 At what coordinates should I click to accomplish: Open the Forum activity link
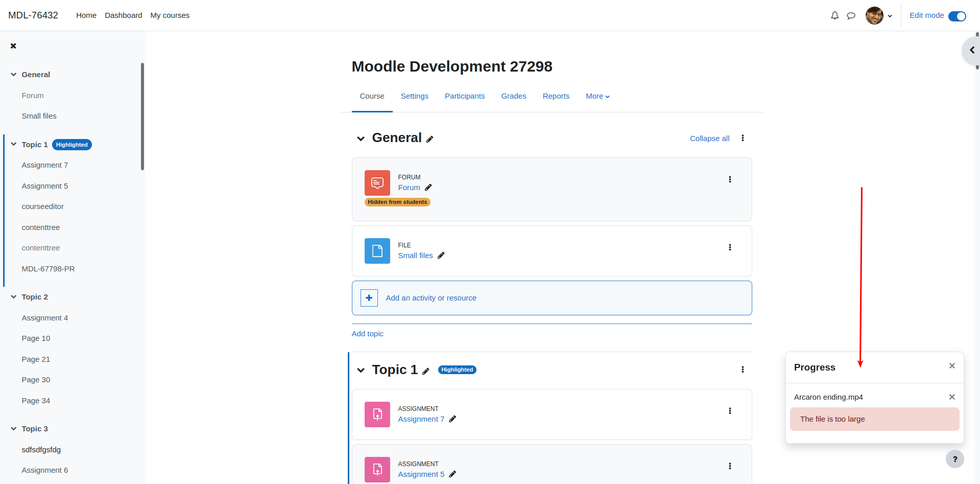pyautogui.click(x=409, y=188)
